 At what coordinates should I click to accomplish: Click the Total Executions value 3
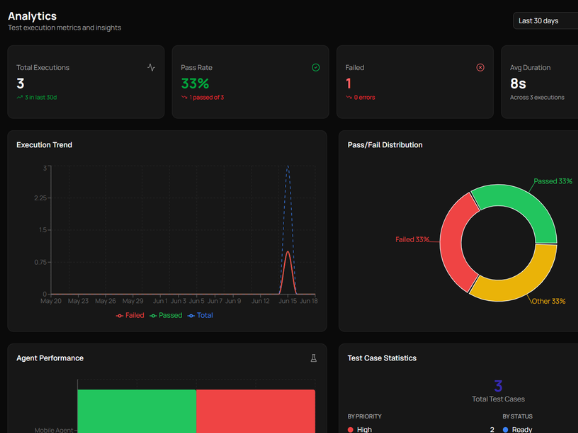20,84
